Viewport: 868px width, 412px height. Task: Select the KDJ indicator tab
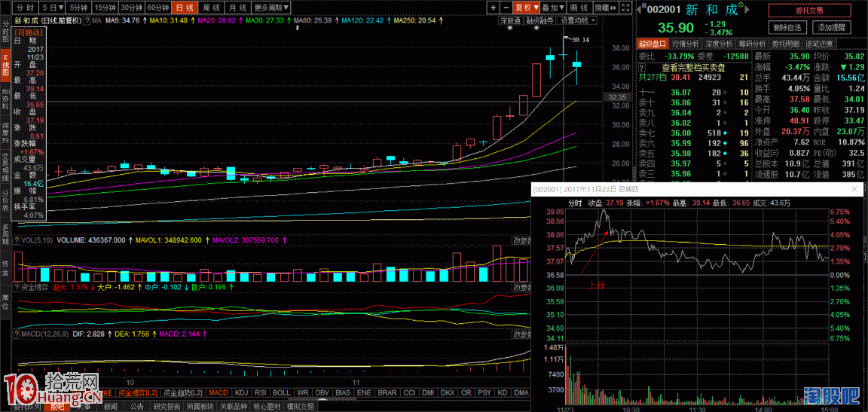[242, 393]
